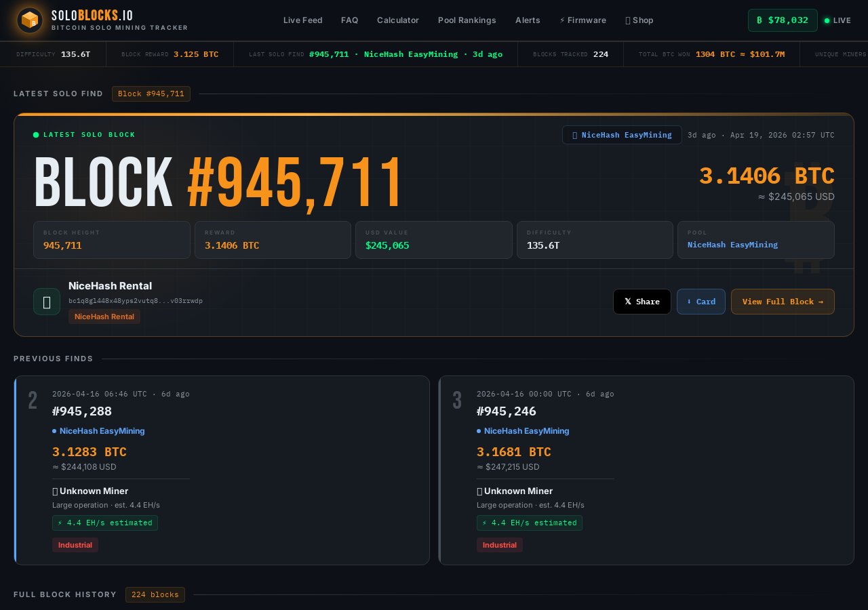Toggle the green LIVE status indicator

(x=827, y=21)
